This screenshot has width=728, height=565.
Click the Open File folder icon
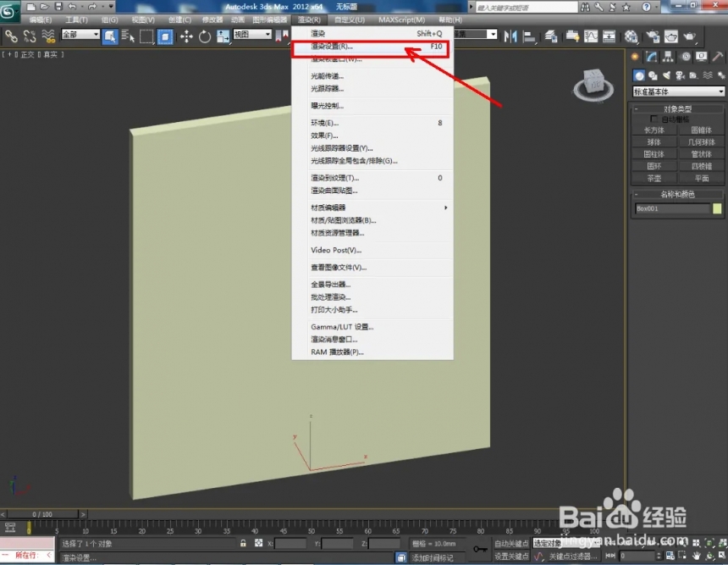pyautogui.click(x=44, y=7)
